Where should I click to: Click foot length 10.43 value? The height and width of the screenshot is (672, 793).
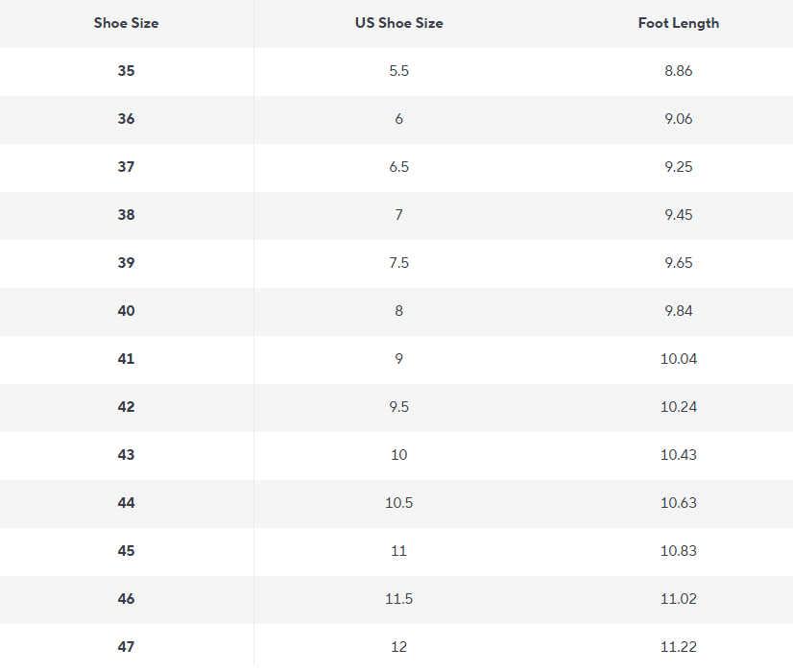point(679,455)
